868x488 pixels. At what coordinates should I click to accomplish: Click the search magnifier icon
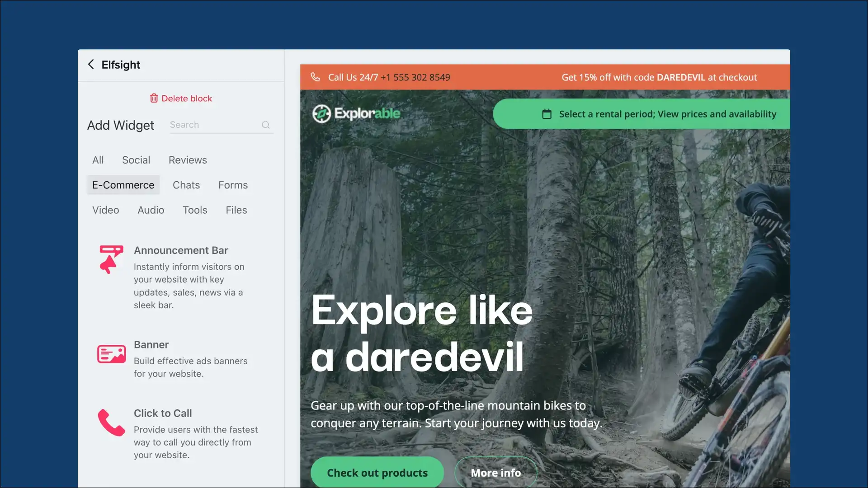click(x=266, y=125)
